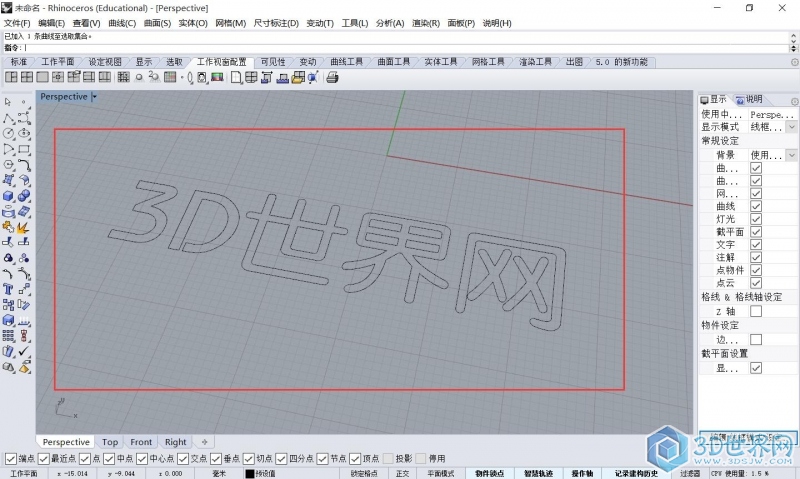Image resolution: width=800 pixels, height=479 pixels.
Task: Click the split viewport vertically icon
Action: coord(105,77)
